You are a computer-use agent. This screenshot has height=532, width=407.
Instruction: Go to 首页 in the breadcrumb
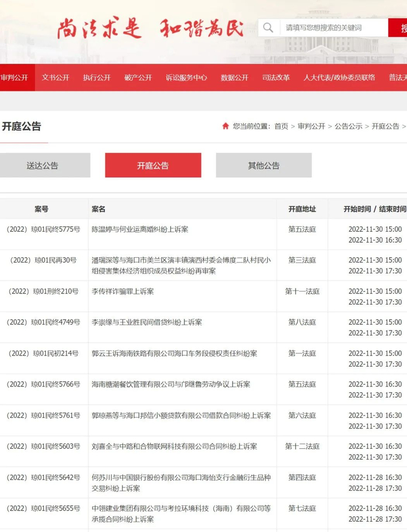(x=281, y=126)
